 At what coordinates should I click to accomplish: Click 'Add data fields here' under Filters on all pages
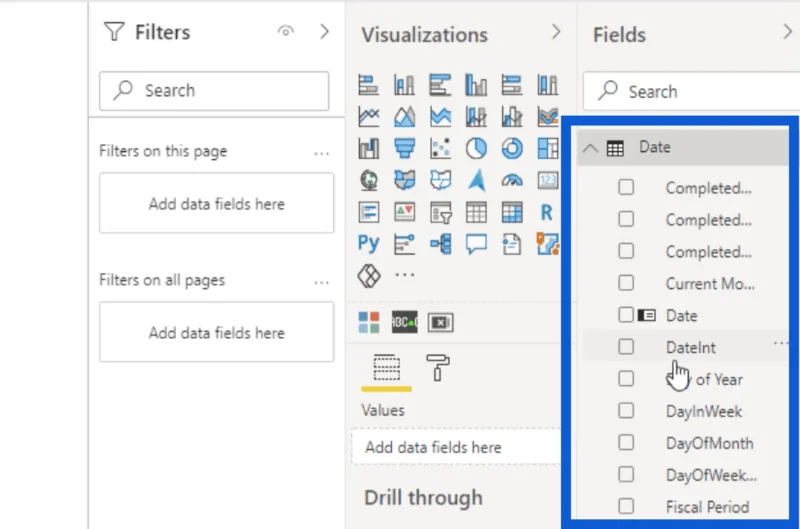pyautogui.click(x=216, y=332)
